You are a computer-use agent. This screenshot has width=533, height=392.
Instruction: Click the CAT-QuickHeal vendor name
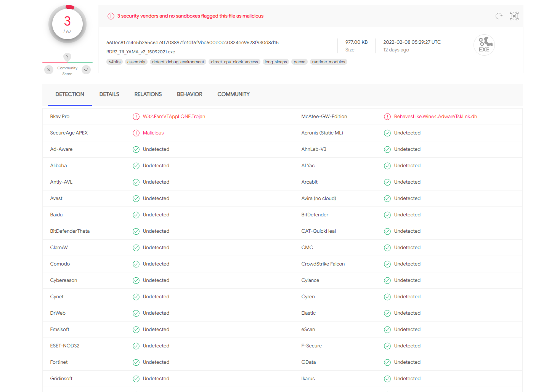click(318, 231)
